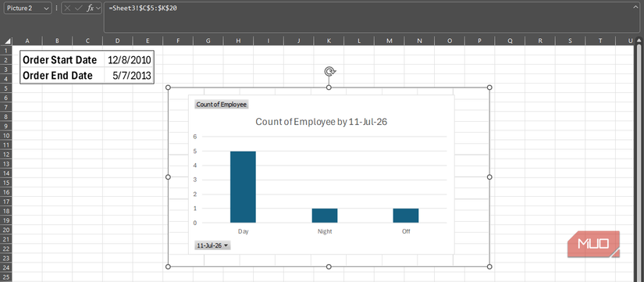Click the top-right picture sizing handle
Screen dimensions: 644x282
tap(489, 87)
